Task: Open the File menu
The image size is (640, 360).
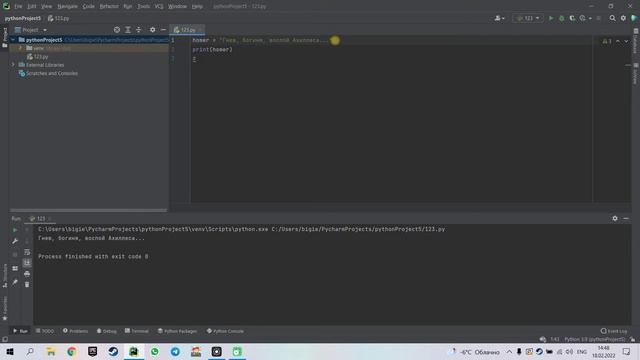Action: tap(18, 7)
